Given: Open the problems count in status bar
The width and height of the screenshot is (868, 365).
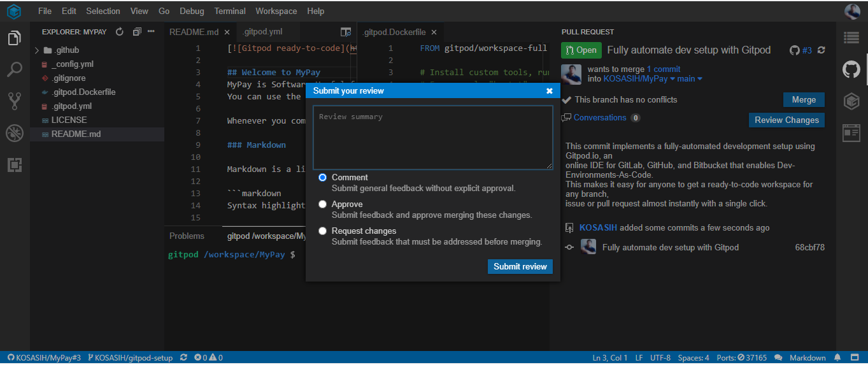Looking at the screenshot, I should point(208,358).
